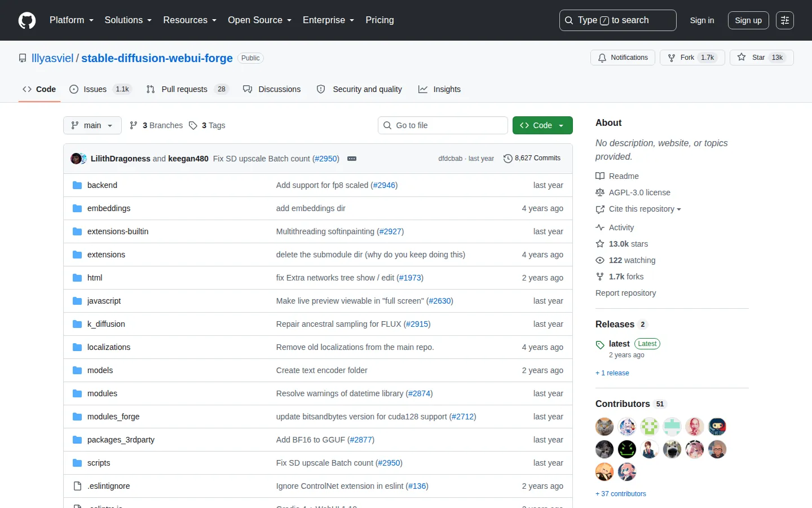Focus the Type / to search box
812x508 pixels.
click(x=617, y=20)
